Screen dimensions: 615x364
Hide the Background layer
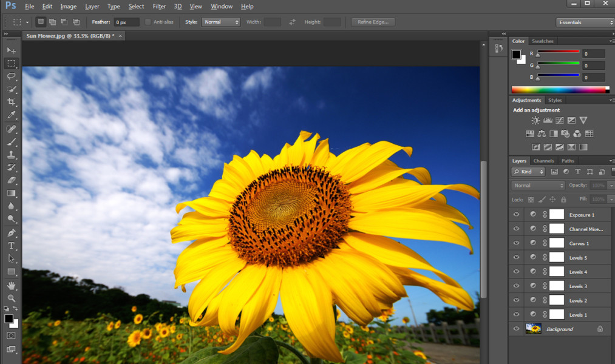(516, 329)
